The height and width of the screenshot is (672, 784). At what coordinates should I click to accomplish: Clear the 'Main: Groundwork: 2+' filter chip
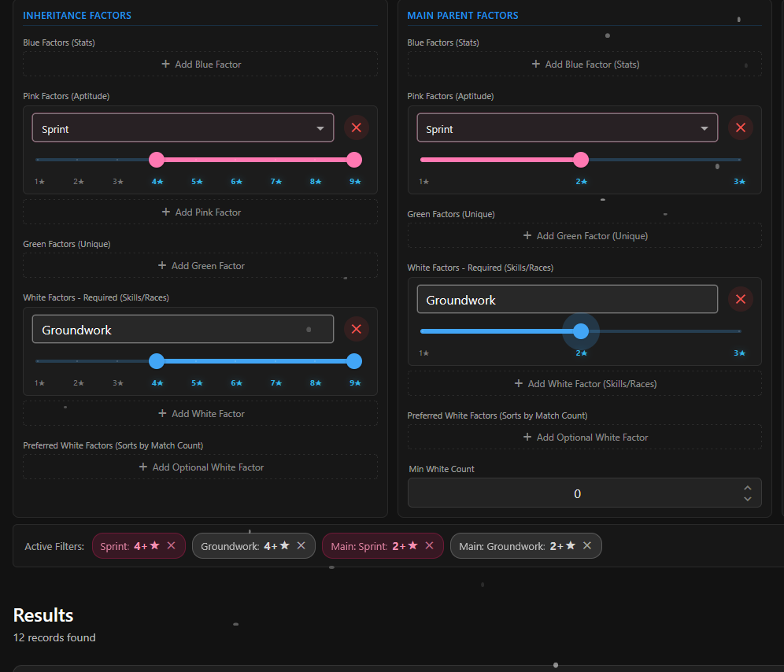(587, 545)
